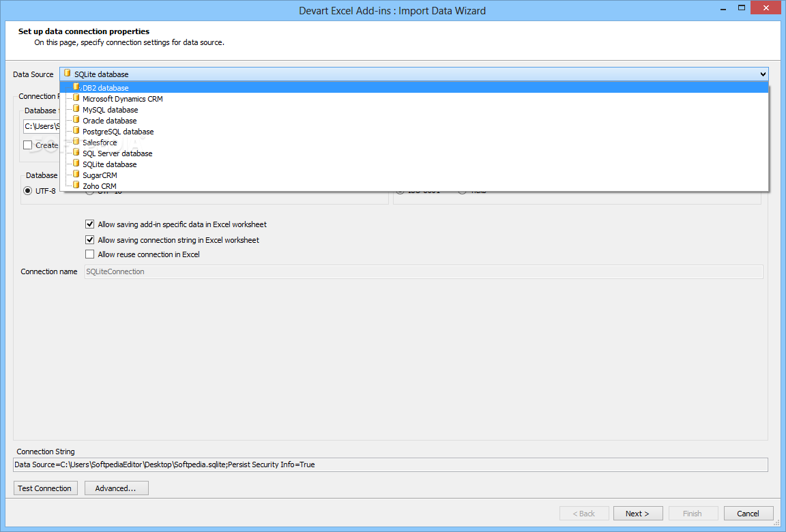Viewport: 786px width, 532px height.
Task: Click the PostgreSQL database cylinder icon
Action: tap(76, 131)
